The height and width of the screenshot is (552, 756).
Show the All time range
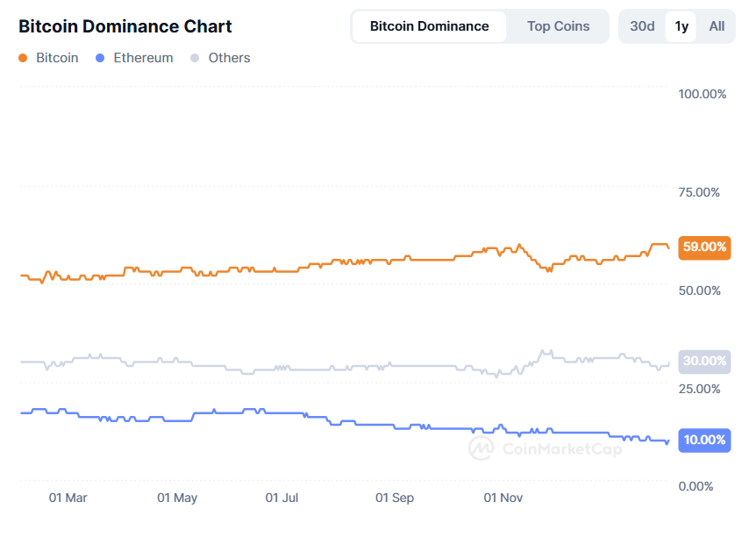pyautogui.click(x=717, y=26)
